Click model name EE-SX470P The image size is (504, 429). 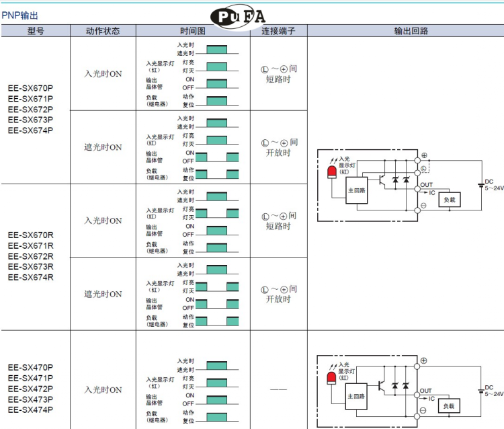click(x=30, y=368)
